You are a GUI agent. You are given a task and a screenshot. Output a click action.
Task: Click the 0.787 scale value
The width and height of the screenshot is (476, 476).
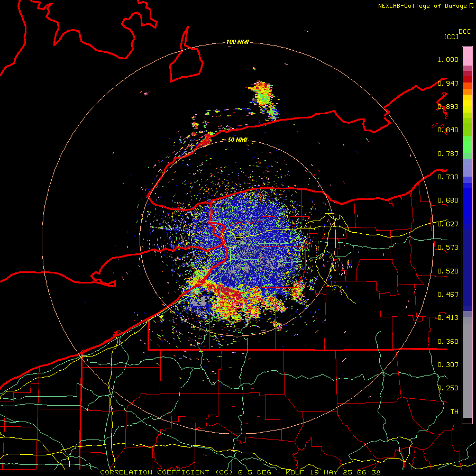(448, 153)
